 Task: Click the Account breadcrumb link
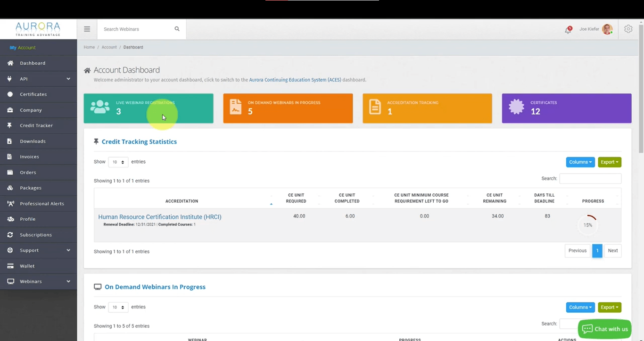pos(109,47)
